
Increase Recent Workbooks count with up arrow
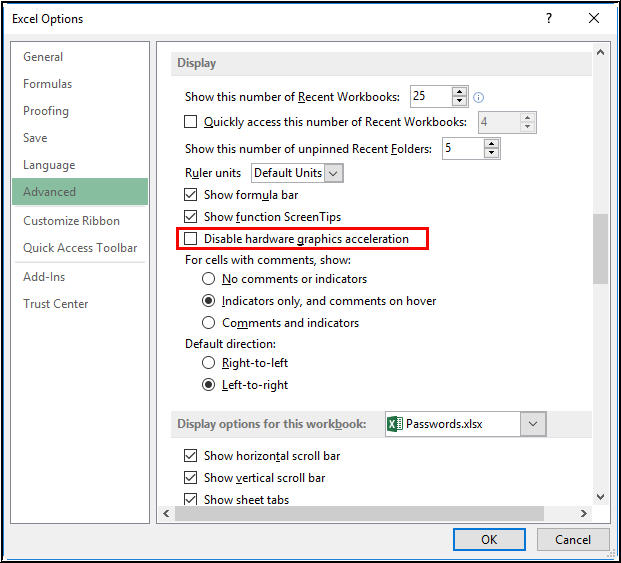point(459,92)
